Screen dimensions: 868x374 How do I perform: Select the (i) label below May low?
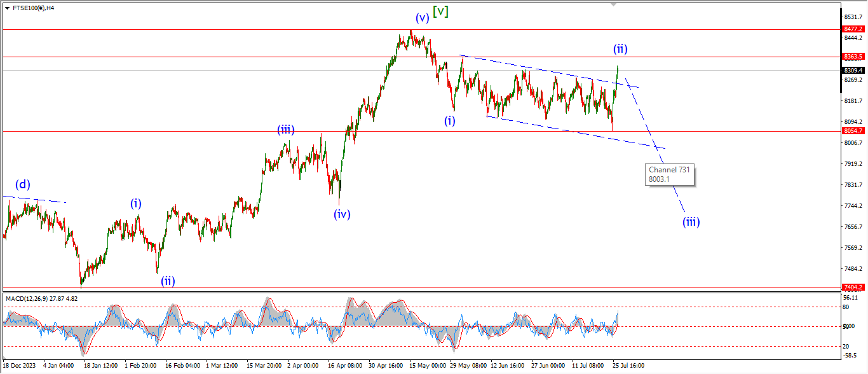click(450, 121)
